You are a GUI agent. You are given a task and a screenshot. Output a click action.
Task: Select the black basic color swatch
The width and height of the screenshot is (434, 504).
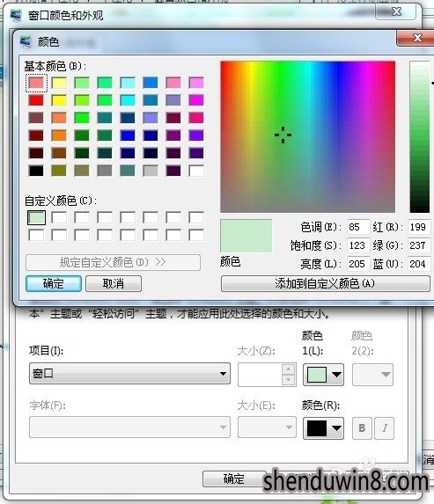[36, 171]
